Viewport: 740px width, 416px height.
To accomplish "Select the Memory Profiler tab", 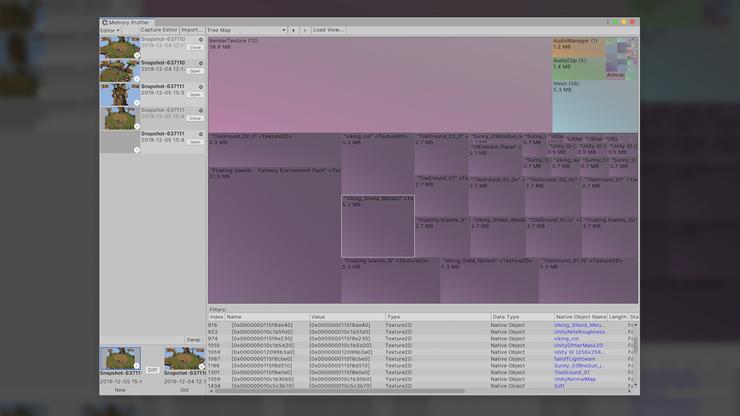I will pos(126,22).
